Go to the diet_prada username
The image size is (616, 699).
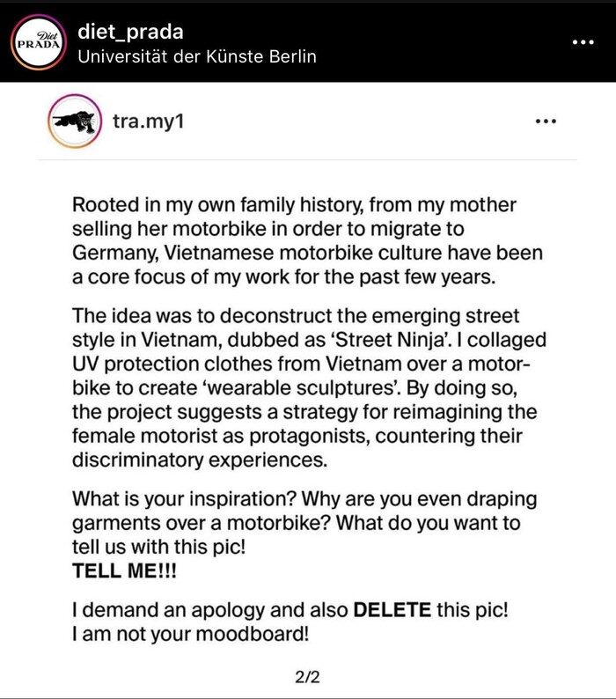130,33
